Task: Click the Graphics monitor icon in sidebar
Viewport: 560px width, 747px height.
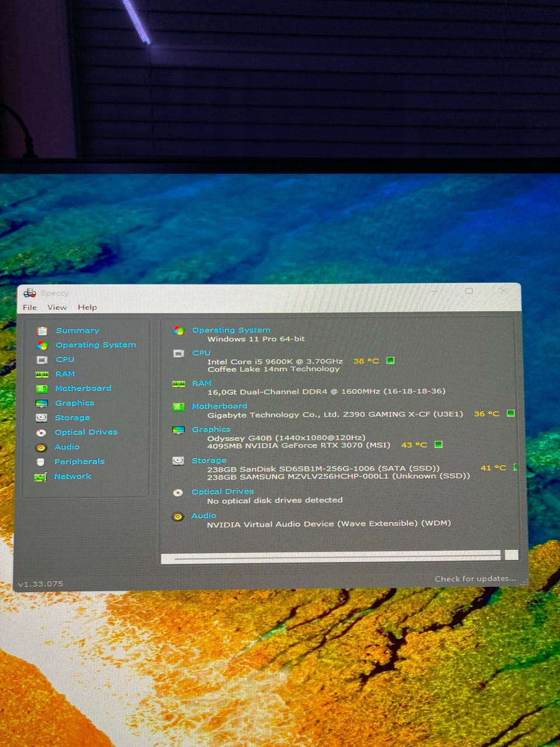Action: tap(42, 403)
